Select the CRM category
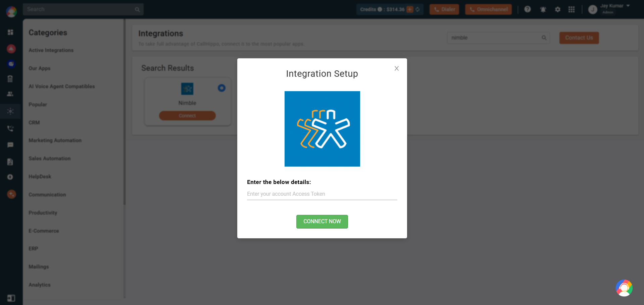644x305 pixels. point(34,123)
